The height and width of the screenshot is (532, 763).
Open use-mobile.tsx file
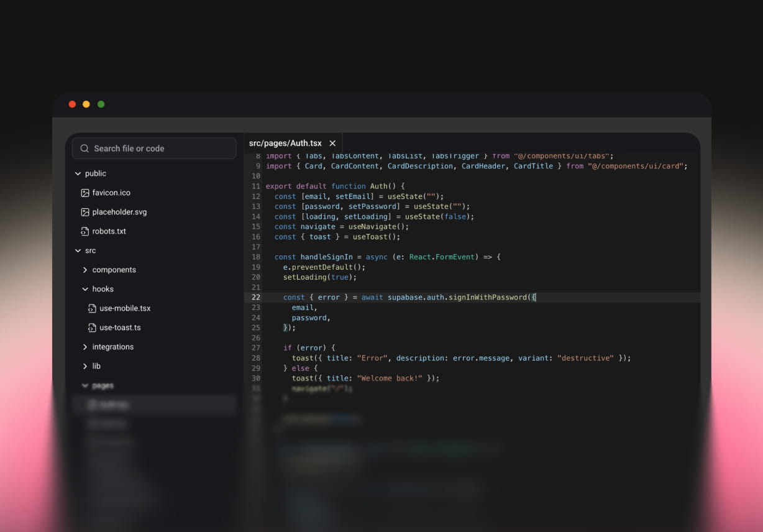tap(125, 308)
